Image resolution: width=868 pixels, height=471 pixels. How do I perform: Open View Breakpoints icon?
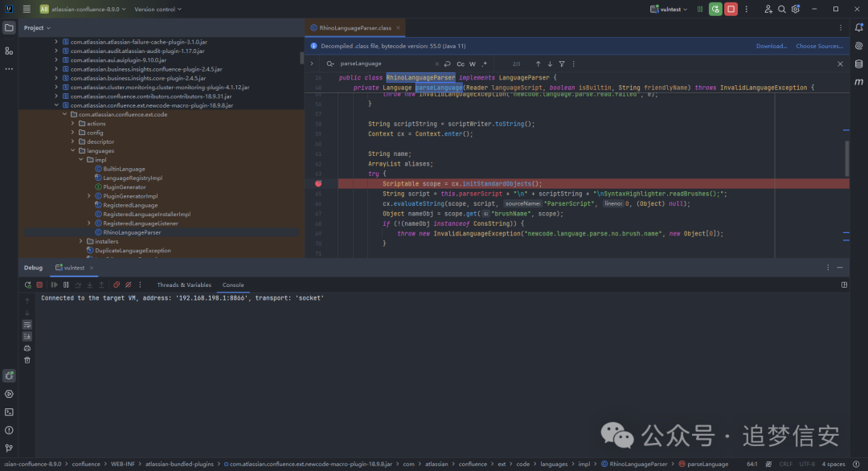pyautogui.click(x=117, y=285)
